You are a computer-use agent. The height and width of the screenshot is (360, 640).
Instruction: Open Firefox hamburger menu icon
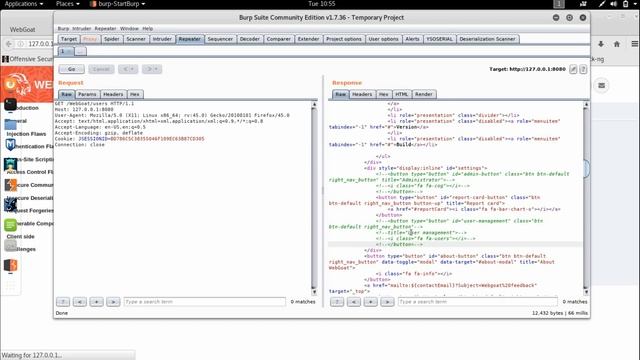point(634,44)
